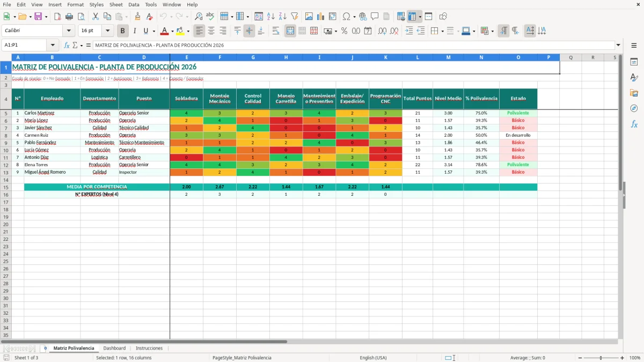Insert a hyperlink
Screen dimensions: 644x362
[363, 17]
